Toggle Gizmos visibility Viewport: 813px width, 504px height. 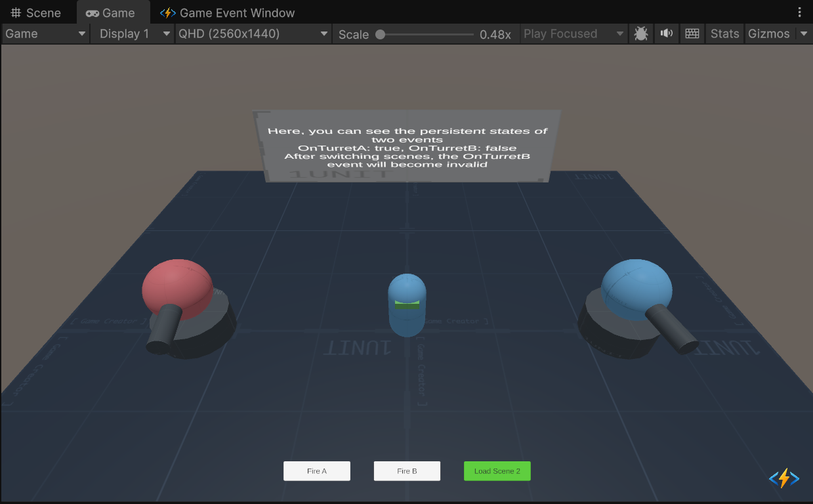coord(769,34)
